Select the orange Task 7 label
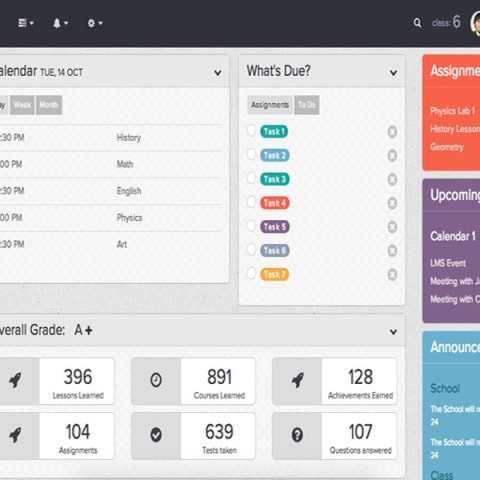 pyautogui.click(x=274, y=274)
